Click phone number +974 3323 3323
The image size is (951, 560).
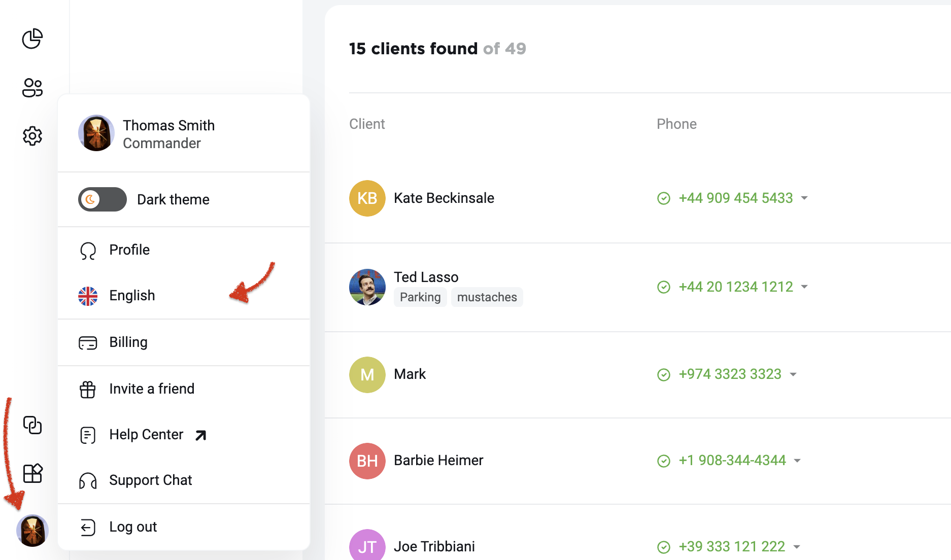(730, 374)
